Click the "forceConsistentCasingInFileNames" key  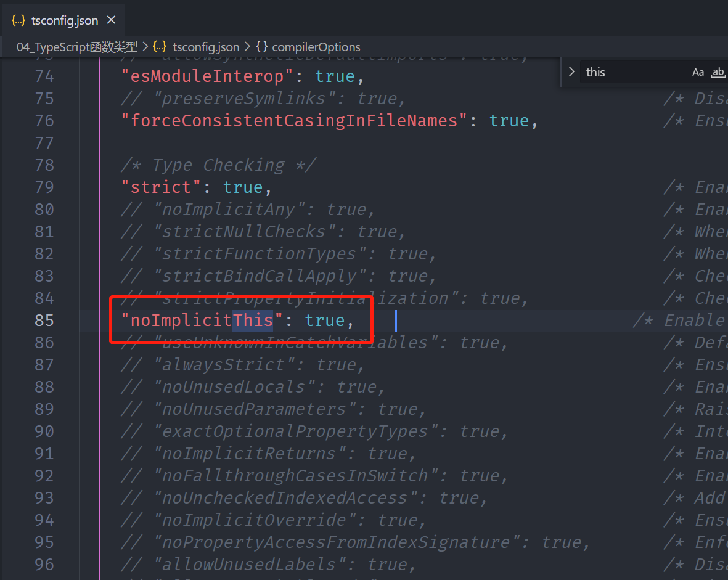[x=294, y=121]
